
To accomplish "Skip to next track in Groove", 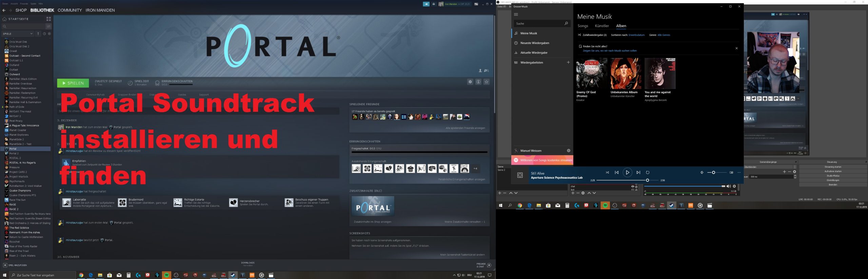I will (x=638, y=173).
